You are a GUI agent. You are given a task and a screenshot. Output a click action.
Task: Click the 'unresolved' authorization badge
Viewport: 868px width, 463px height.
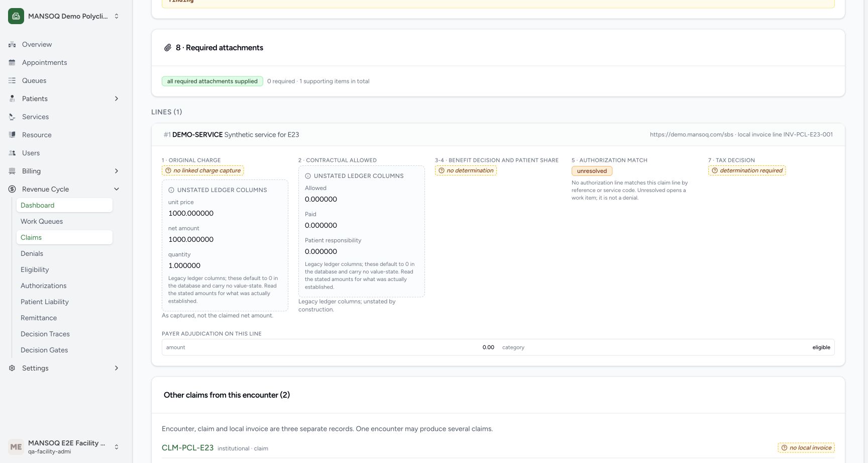tap(592, 171)
